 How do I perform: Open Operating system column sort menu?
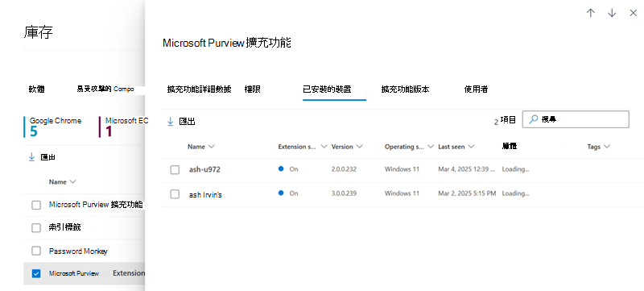tap(431, 147)
